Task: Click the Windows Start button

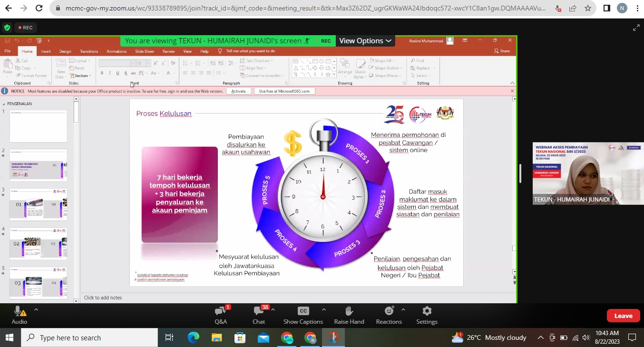Action: click(x=10, y=337)
